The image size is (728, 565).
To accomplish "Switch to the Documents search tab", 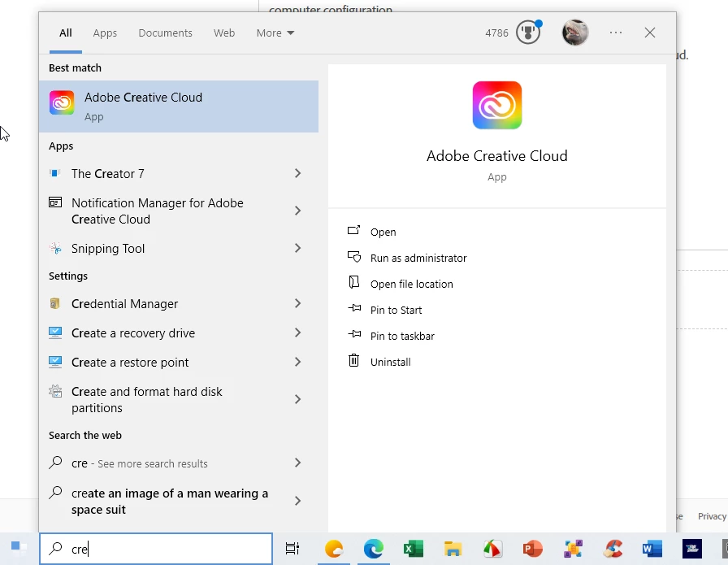I will pos(165,33).
